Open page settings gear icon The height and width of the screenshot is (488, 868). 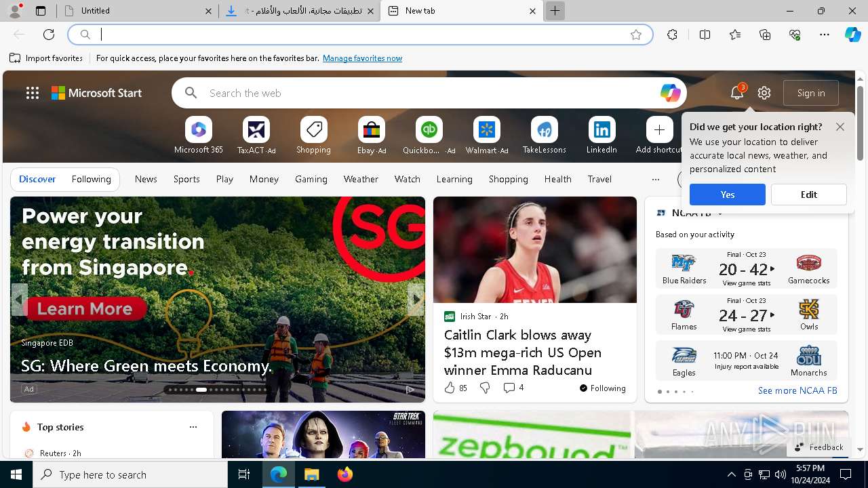click(764, 93)
